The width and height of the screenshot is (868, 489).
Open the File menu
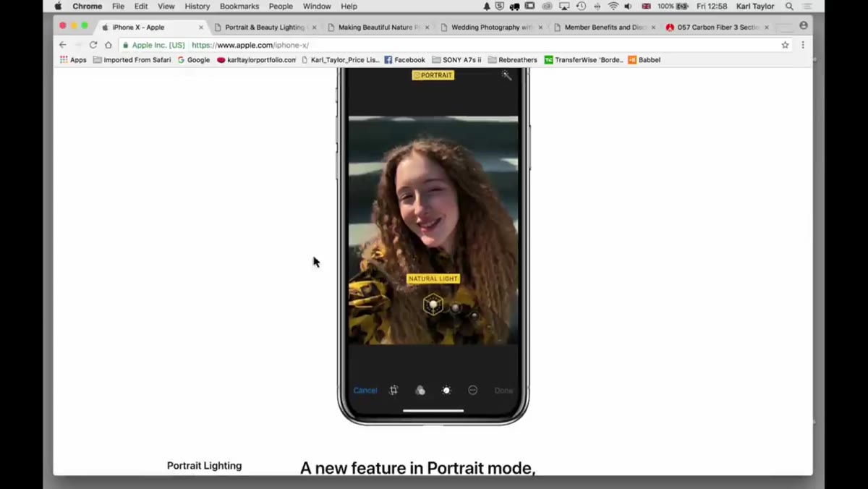(118, 7)
